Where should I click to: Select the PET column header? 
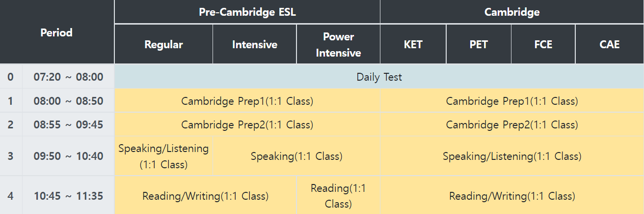coord(479,44)
